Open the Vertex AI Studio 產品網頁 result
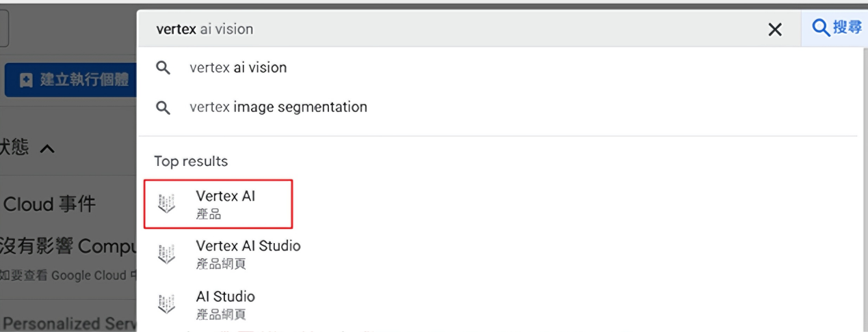This screenshot has width=868, height=332. 248,253
